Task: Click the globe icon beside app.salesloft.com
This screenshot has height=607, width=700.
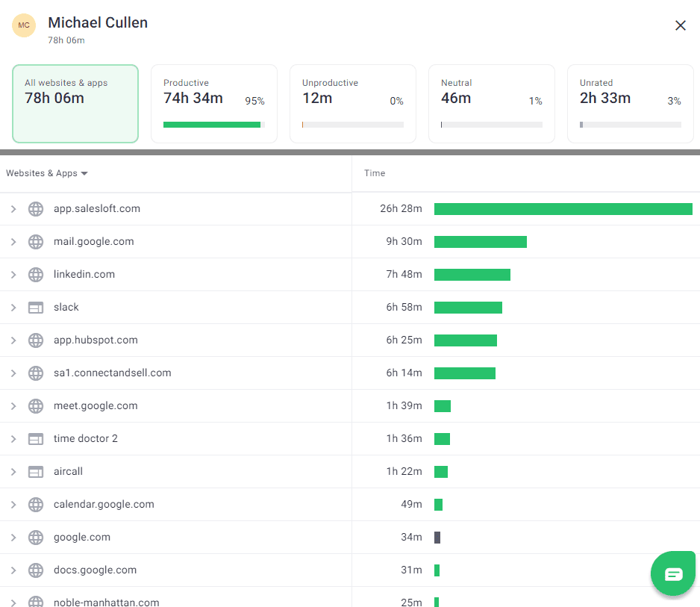Action: click(x=36, y=208)
